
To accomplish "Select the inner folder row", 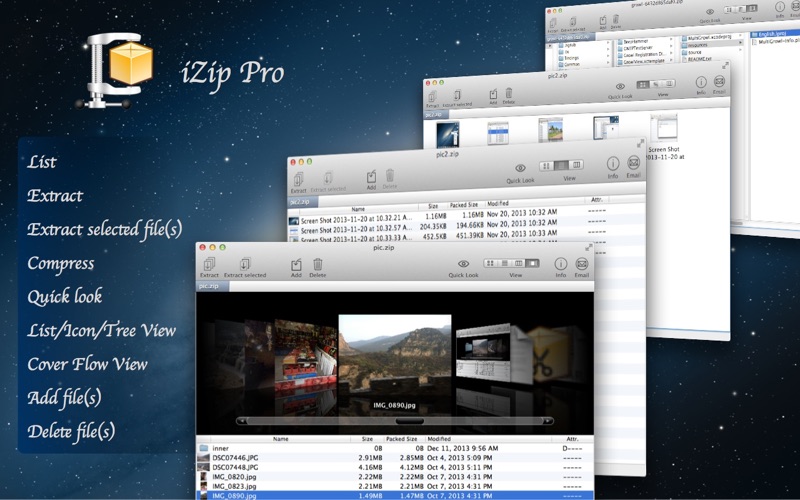I will pyautogui.click(x=395, y=448).
